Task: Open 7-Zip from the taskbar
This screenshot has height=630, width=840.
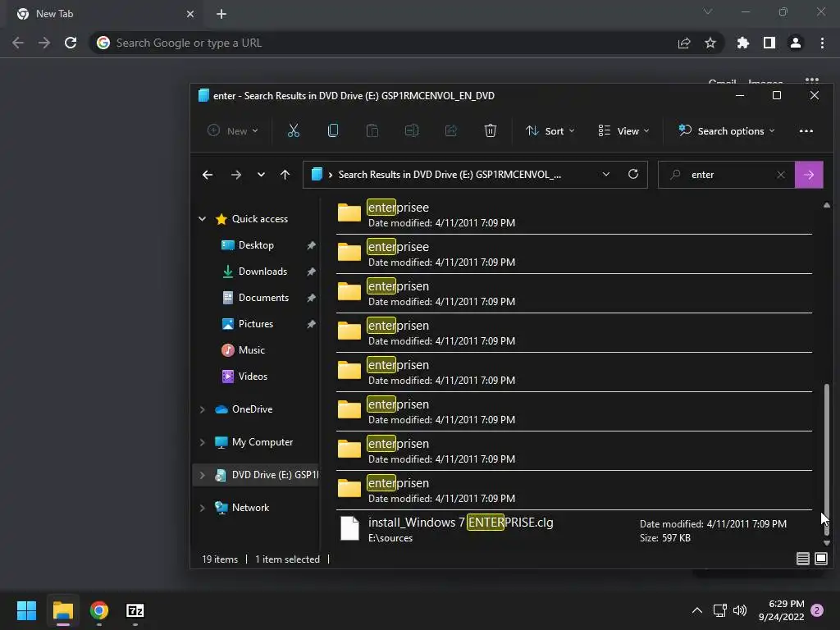Action: coord(135,610)
